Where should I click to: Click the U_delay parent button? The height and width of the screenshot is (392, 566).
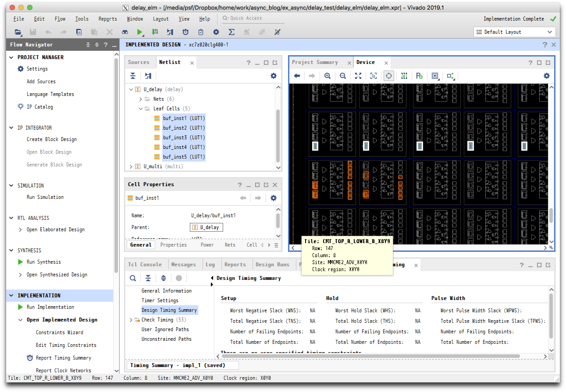click(206, 227)
